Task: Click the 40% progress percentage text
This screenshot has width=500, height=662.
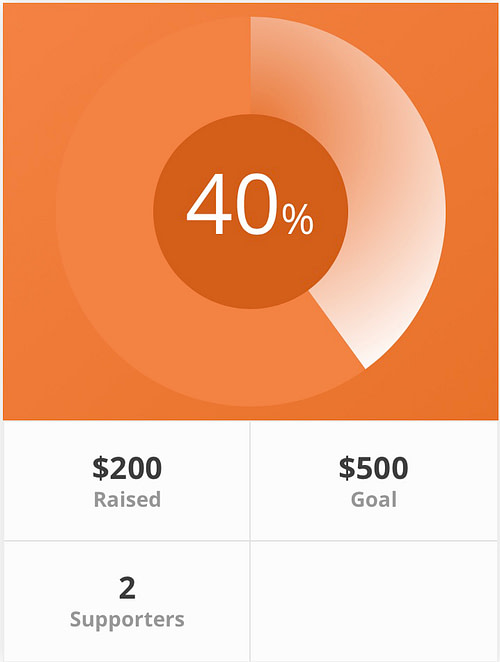Action: pos(250,204)
